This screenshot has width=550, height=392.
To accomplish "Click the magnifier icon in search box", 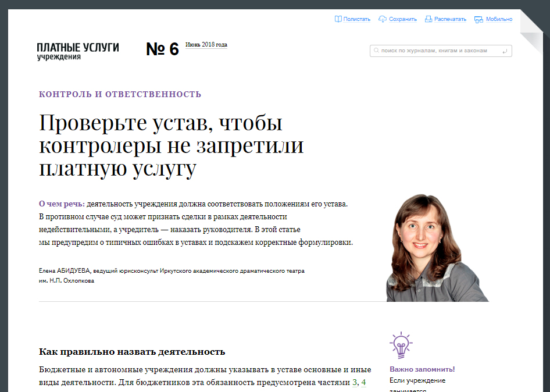I will click(x=377, y=51).
